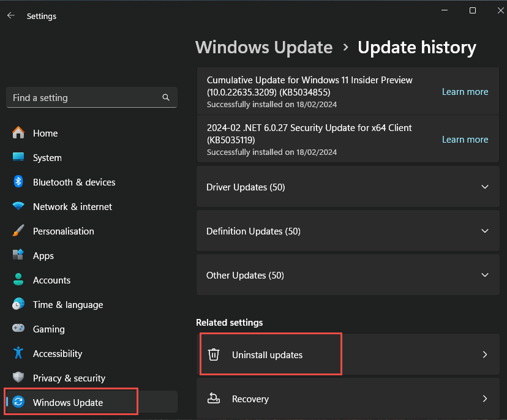This screenshot has width=507, height=420.
Task: Minimize the Settings window
Action: [x=445, y=10]
